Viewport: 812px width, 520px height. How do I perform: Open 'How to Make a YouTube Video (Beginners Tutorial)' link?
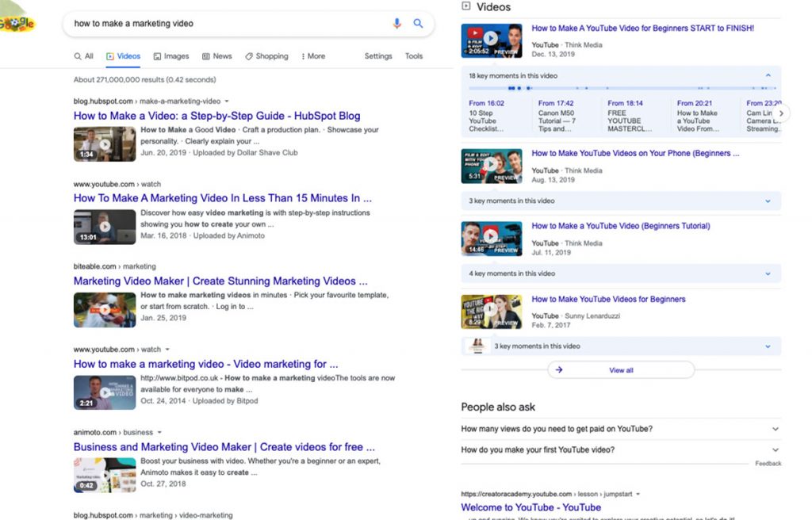point(621,226)
